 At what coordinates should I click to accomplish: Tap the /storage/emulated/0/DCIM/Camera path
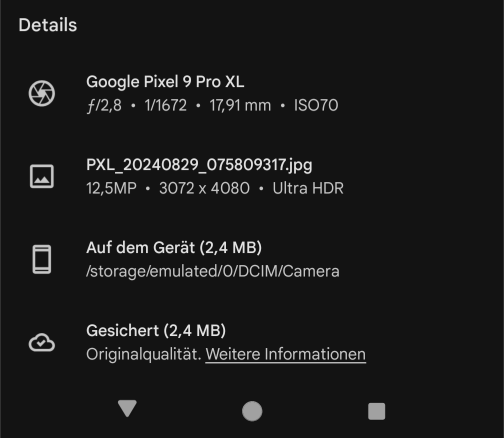pyautogui.click(x=212, y=271)
